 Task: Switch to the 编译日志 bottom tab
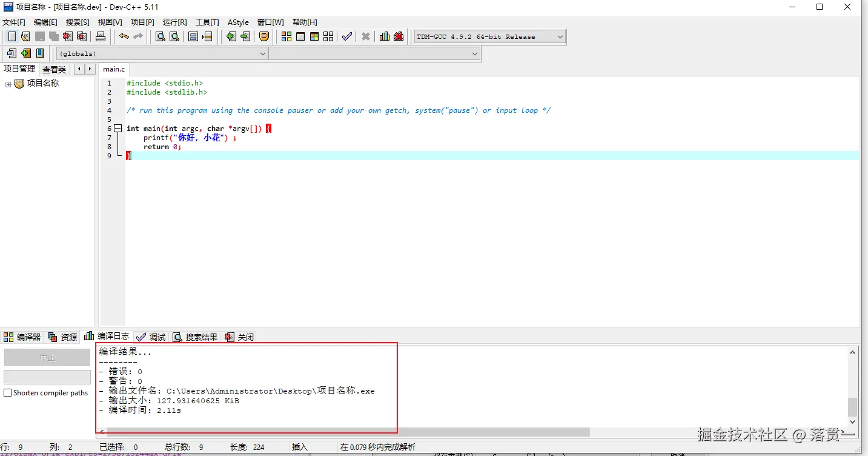[x=107, y=336]
